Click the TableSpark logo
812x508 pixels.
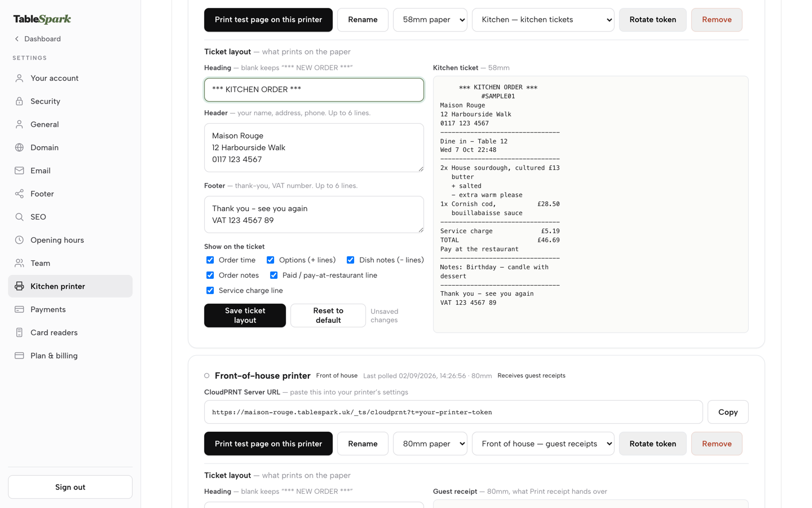42,19
